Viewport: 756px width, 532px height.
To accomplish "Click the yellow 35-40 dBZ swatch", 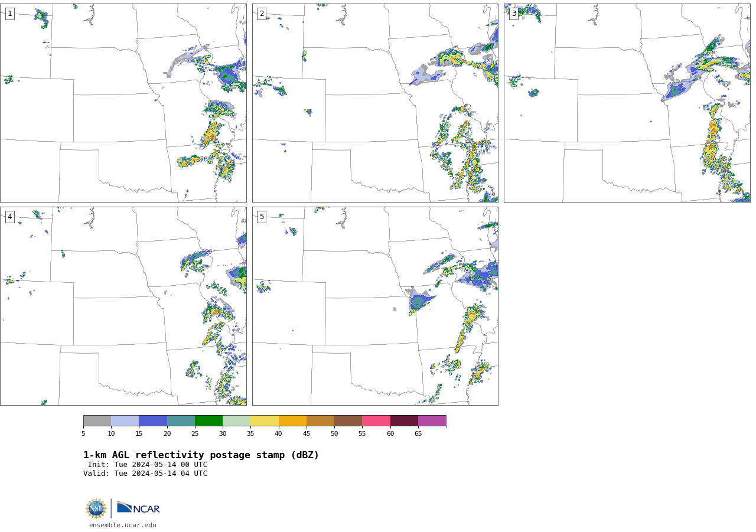I will point(265,420).
